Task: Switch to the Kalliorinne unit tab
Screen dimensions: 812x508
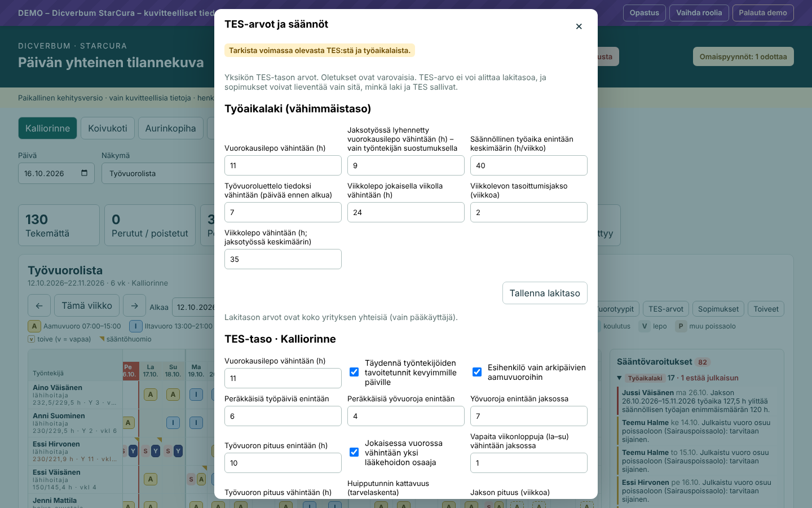Action: [47, 128]
